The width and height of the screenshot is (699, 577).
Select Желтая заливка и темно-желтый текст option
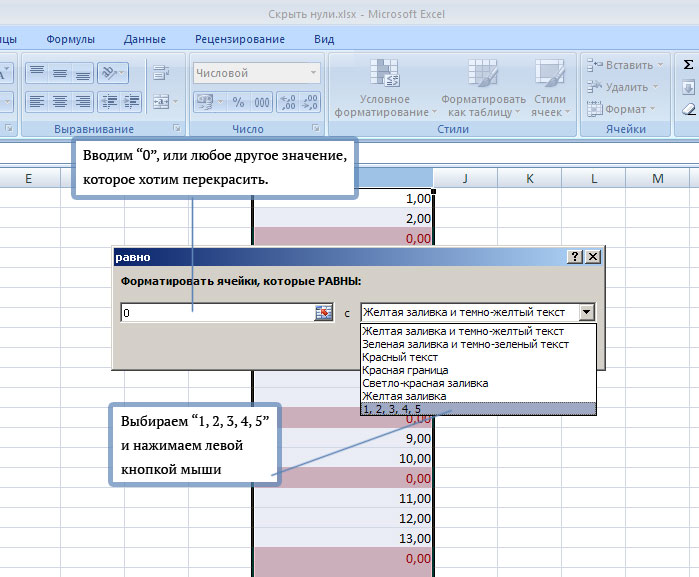(478, 331)
